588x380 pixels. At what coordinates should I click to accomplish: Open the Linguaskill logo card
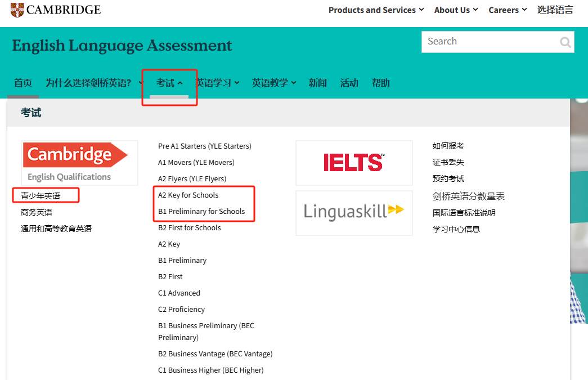(x=354, y=213)
